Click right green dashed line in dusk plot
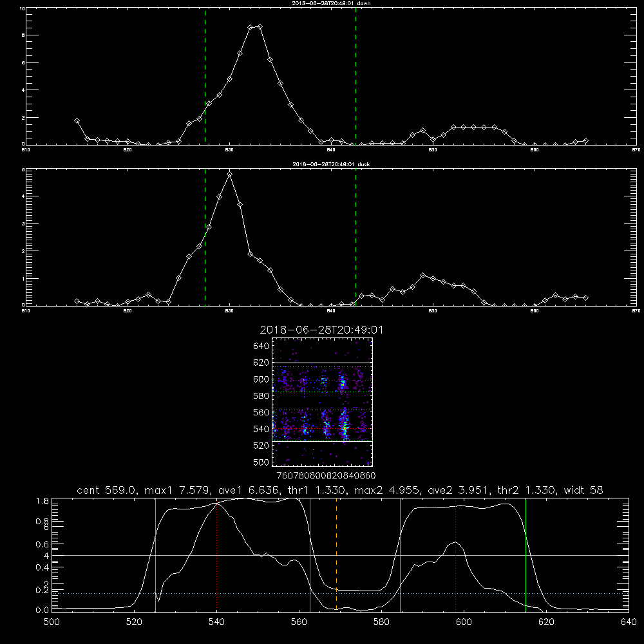The width and height of the screenshot is (644, 644). tap(355, 237)
